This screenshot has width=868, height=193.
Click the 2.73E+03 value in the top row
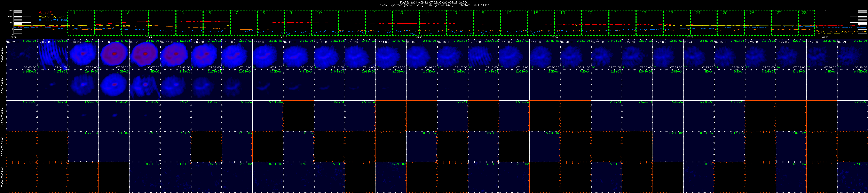pos(61,40)
